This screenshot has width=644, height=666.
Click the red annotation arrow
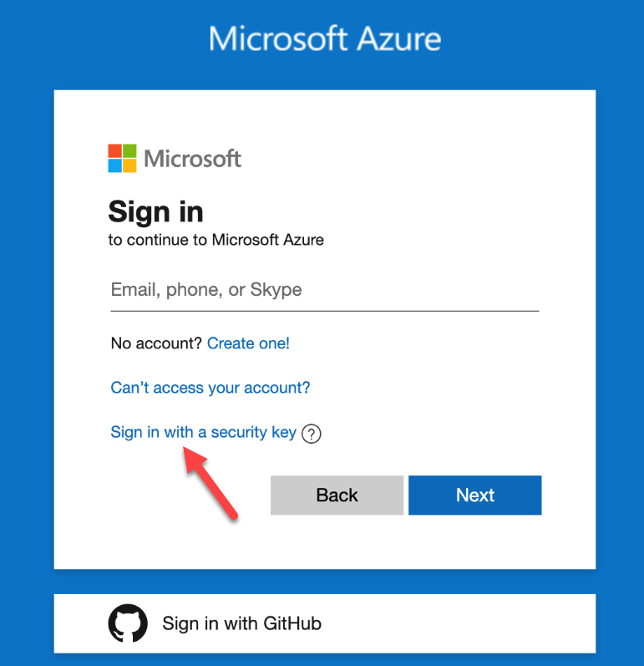click(x=210, y=483)
